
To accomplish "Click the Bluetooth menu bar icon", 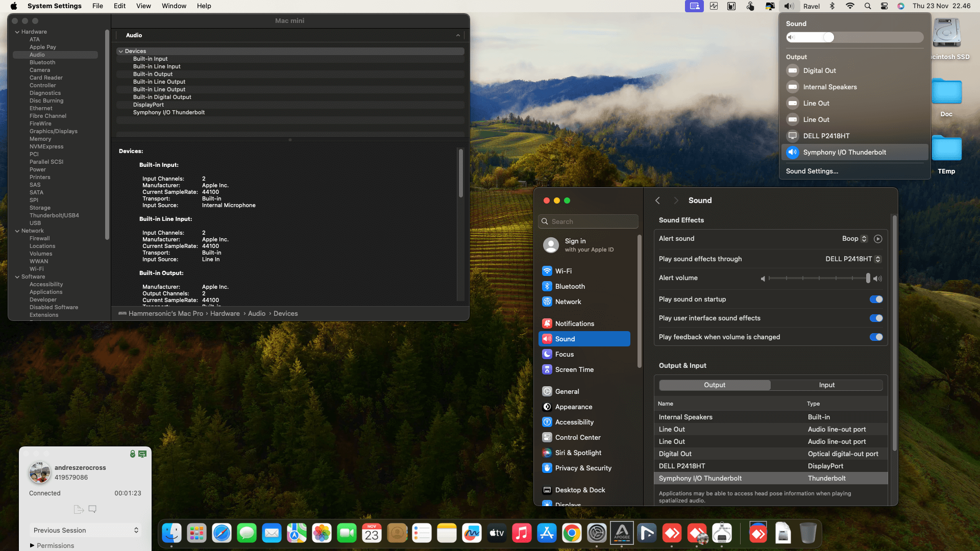I will [x=832, y=6].
